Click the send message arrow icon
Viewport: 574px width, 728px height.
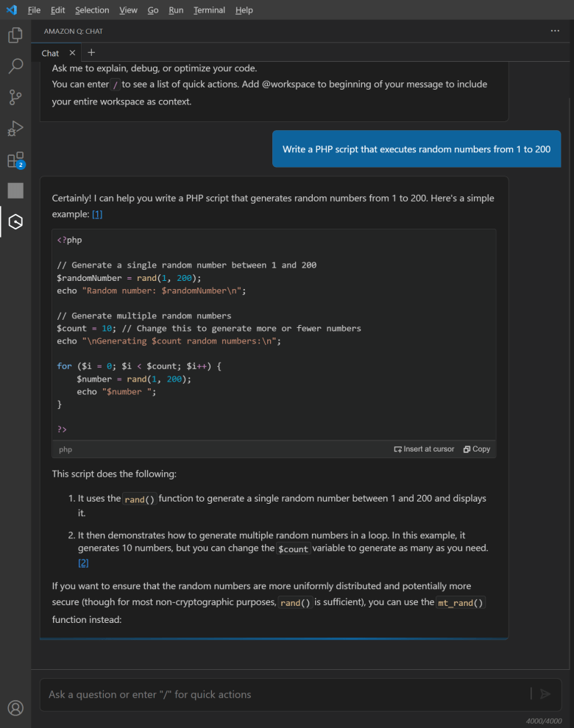(x=545, y=693)
